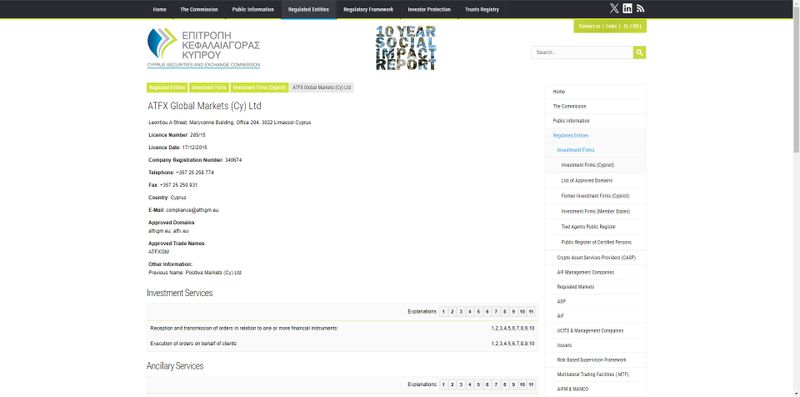
Task: Open the X (Twitter) social icon
Action: tap(614, 8)
